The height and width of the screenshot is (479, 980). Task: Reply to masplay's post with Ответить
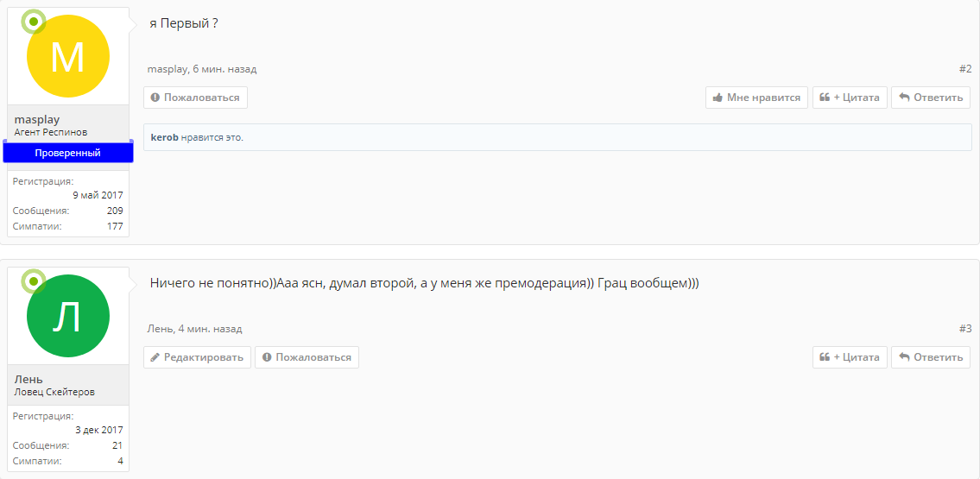tap(931, 98)
